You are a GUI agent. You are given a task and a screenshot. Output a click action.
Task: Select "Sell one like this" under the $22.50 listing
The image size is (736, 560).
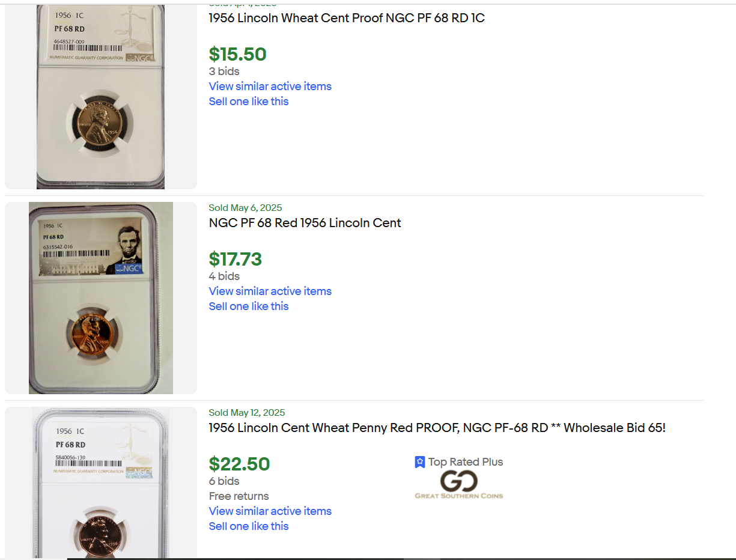tap(249, 526)
